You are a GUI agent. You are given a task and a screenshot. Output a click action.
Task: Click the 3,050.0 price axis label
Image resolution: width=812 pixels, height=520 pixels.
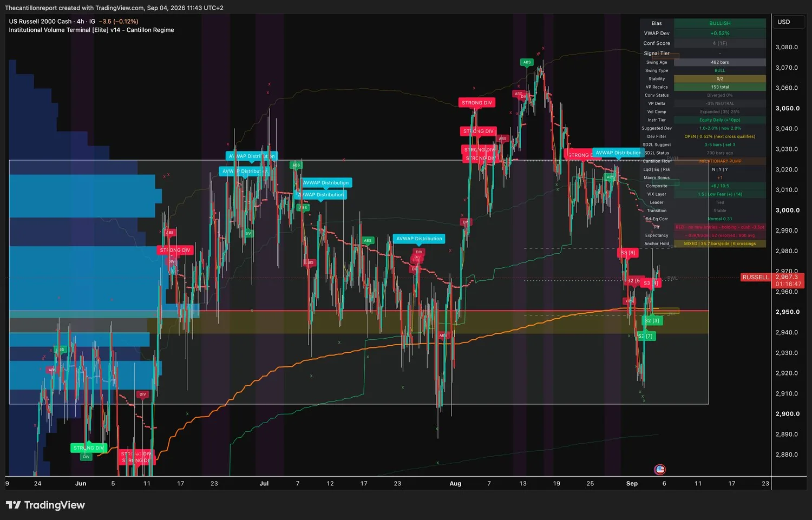pyautogui.click(x=788, y=109)
